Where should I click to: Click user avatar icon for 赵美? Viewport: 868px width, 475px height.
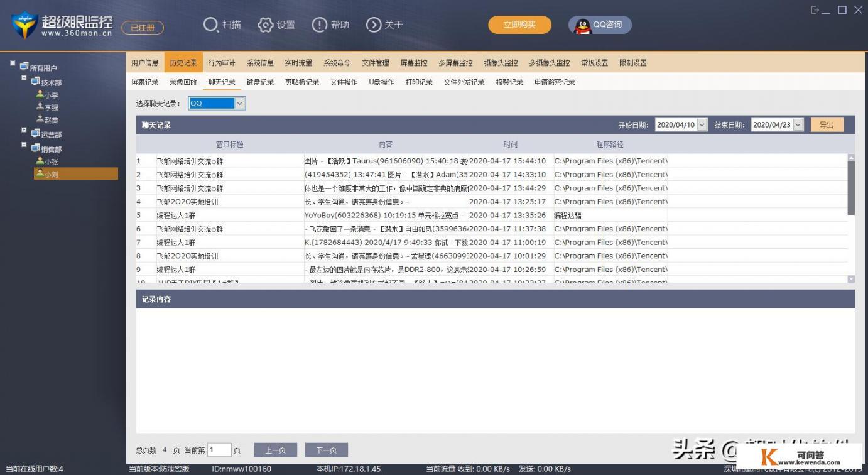40,119
